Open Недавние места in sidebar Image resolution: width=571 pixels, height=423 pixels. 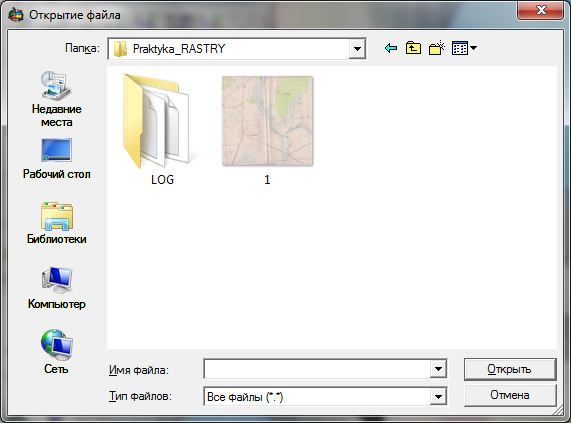tap(56, 99)
